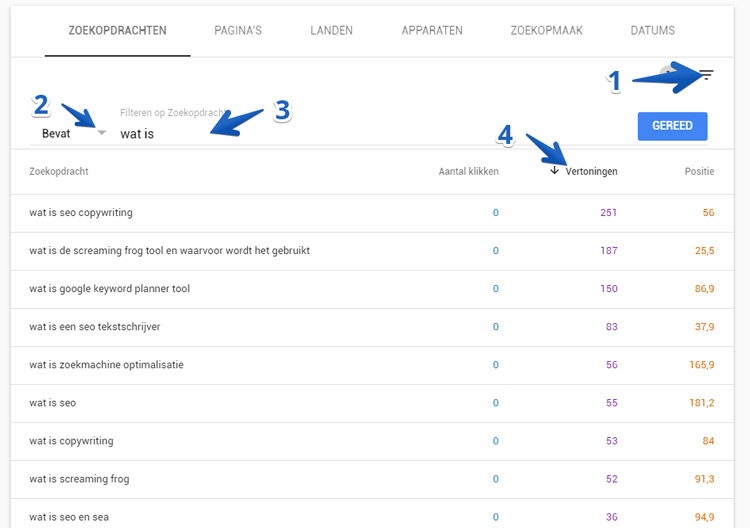Viewport: 750px width, 528px height.
Task: Select the APPARATEN tab
Action: 432,31
